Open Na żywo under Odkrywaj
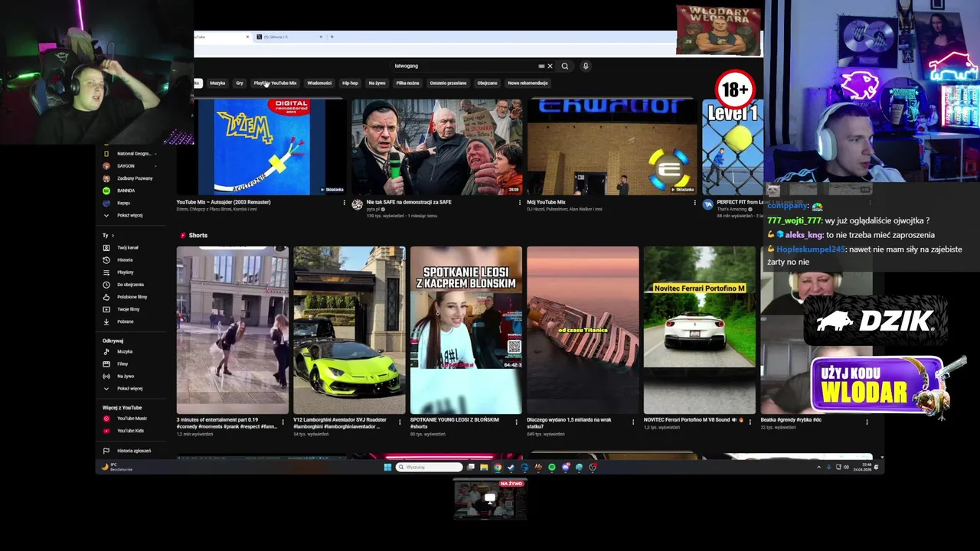This screenshot has height=551, width=980. 125,376
